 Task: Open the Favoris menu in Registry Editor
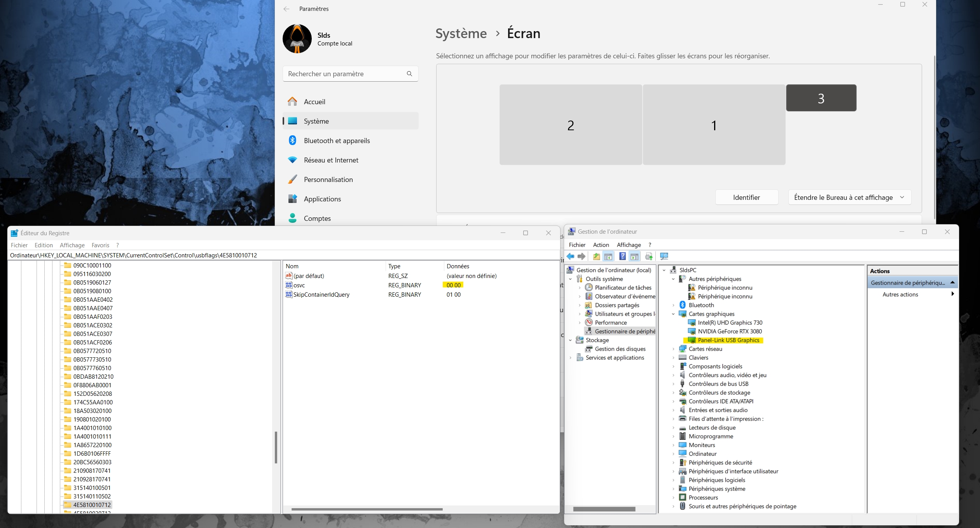click(100, 245)
